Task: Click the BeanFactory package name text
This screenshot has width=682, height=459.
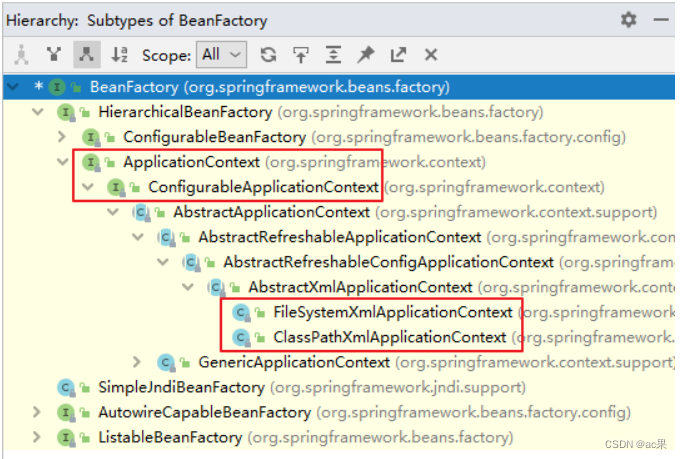Action: tap(317, 87)
